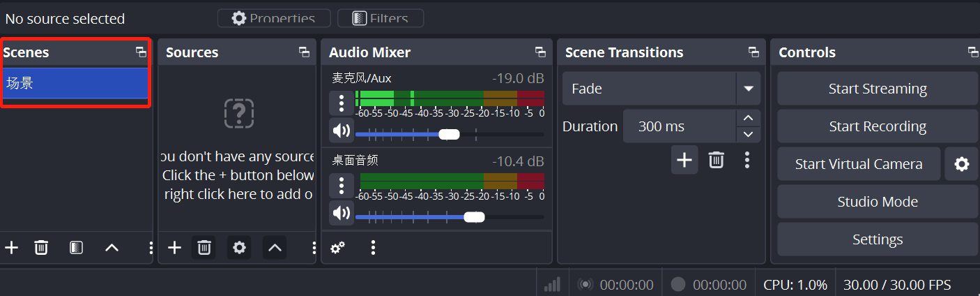This screenshot has width=980, height=296.
Task: Add a new source with plus icon
Action: tap(174, 248)
